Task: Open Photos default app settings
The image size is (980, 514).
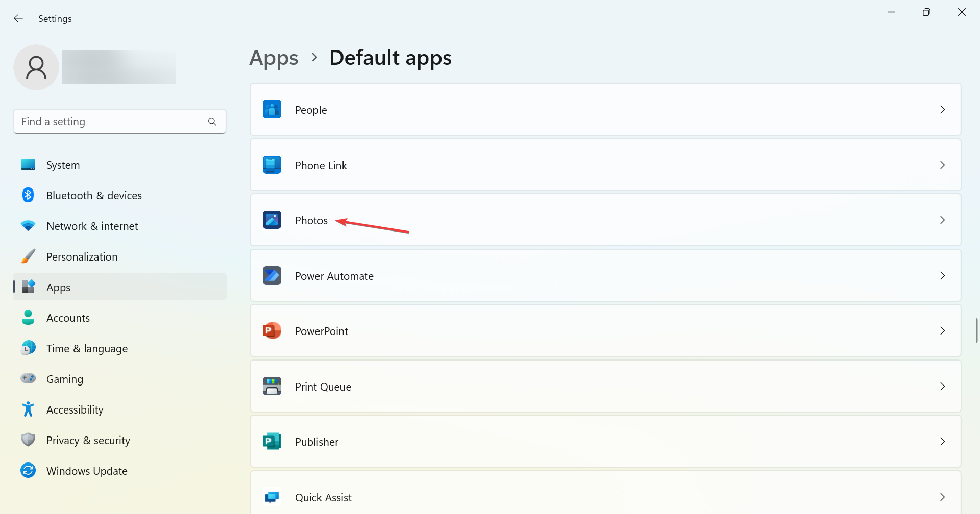Action: [x=605, y=220]
